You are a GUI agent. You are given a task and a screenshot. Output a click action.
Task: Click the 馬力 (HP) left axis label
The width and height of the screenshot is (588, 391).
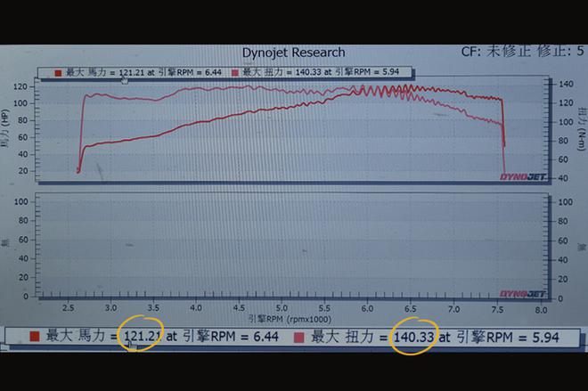tap(4, 128)
